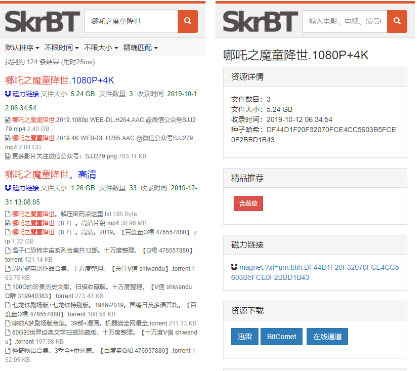The height and width of the screenshot is (371, 417).
Task: Click the 精品推荐 panel header
Action: coord(315,178)
